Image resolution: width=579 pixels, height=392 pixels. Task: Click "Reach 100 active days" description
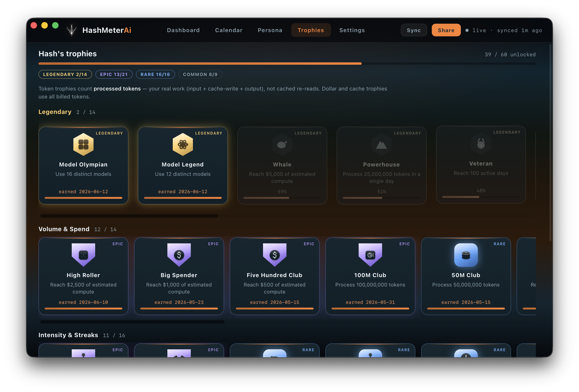coord(481,173)
